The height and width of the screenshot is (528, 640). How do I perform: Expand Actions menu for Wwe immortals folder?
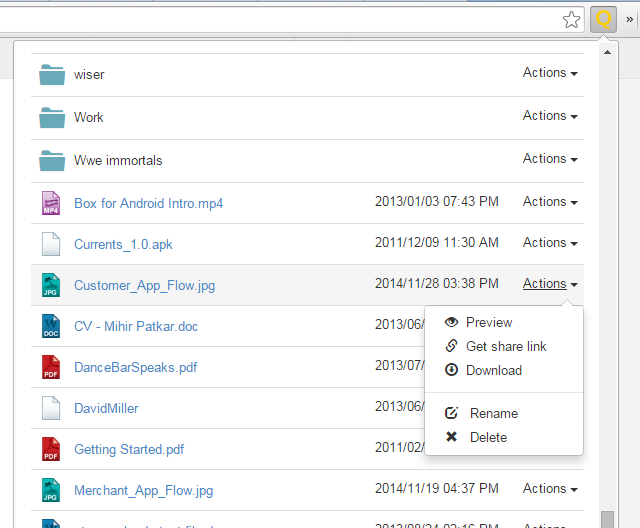click(x=549, y=159)
